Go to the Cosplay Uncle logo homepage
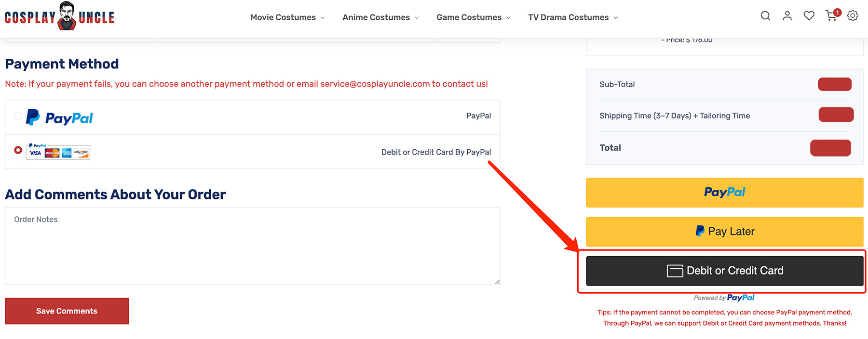 pos(59,16)
